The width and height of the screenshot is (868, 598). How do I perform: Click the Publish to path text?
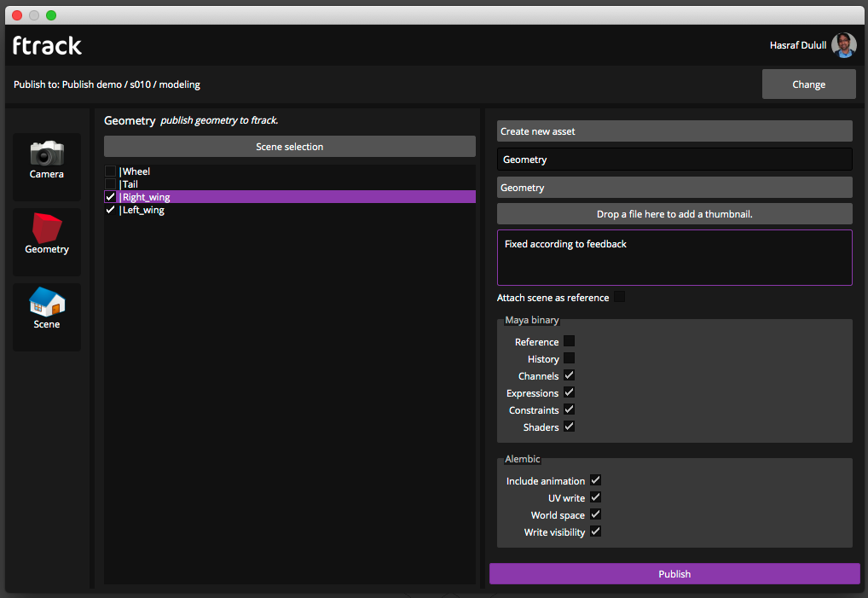coord(107,84)
